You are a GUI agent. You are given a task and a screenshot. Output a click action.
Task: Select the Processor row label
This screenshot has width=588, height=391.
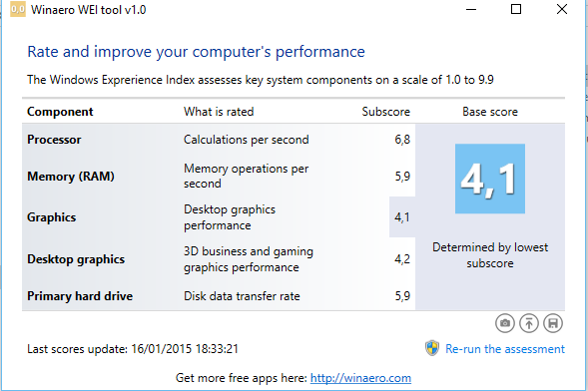(54, 140)
